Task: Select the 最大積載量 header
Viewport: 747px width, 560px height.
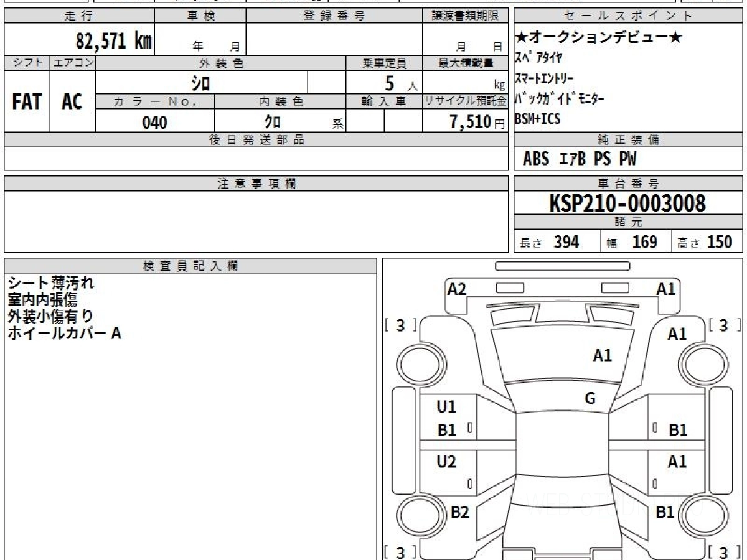Action: (x=465, y=63)
